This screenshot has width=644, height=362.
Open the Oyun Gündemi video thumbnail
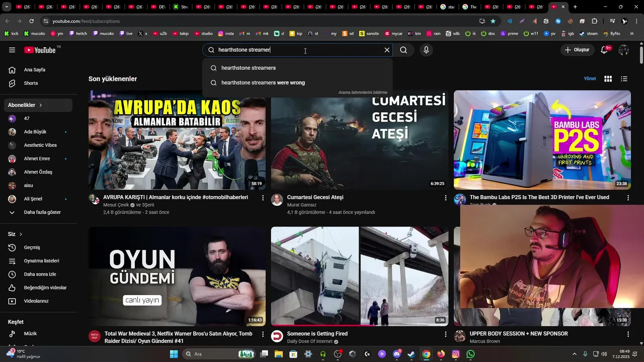coord(177,276)
